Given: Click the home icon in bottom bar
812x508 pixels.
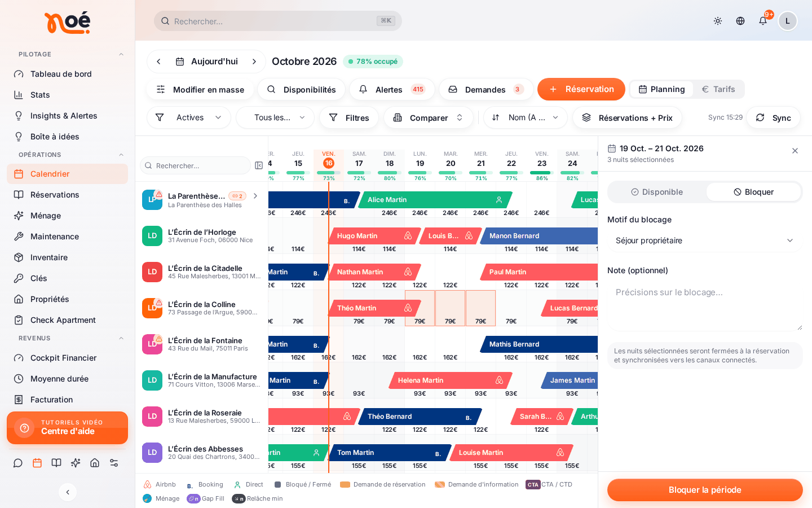Looking at the screenshot, I should point(95,463).
